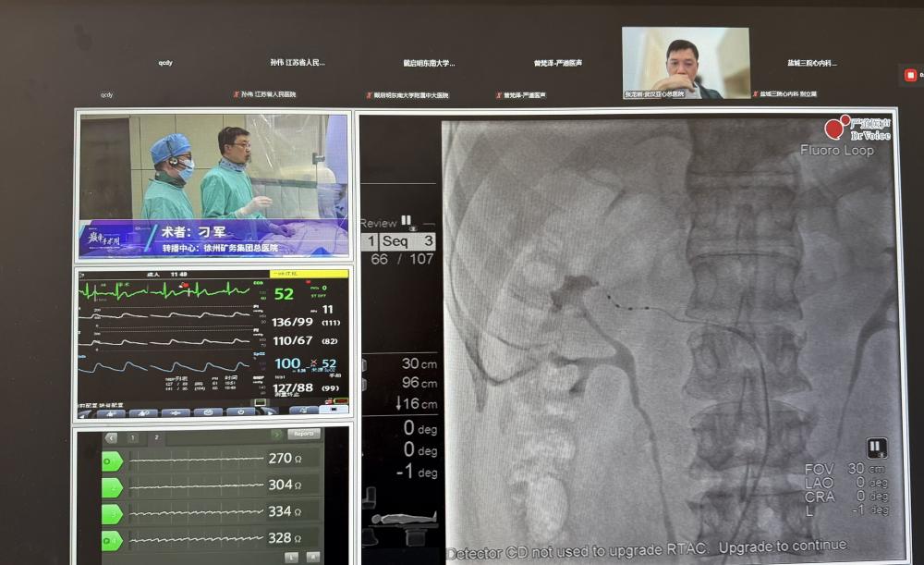Screen dimensions: 924x565
Task: Select the qcdy participant tile
Action: (x=165, y=63)
